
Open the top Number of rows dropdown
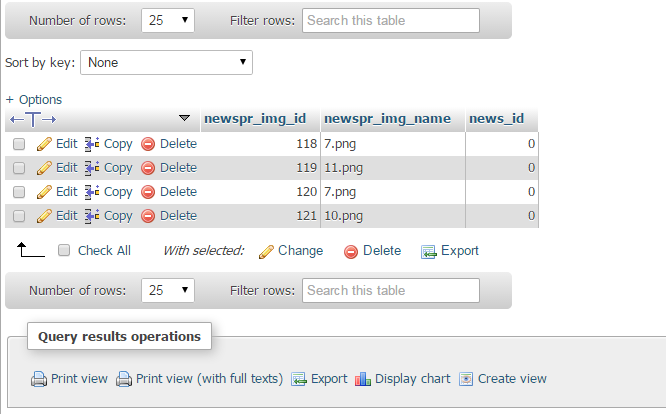coord(168,20)
